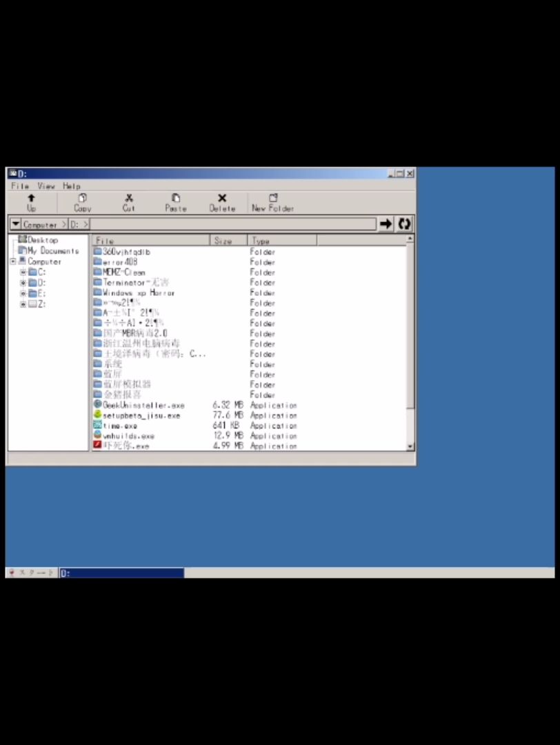Open the Start button on the taskbar
The image size is (560, 745).
click(x=31, y=573)
